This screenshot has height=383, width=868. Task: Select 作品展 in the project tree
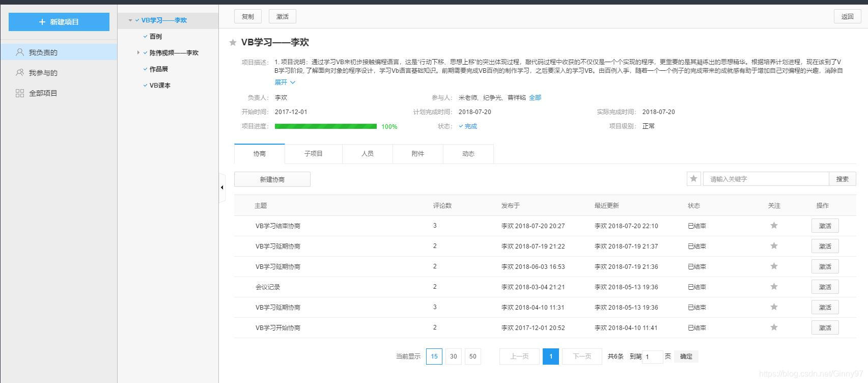tap(158, 69)
